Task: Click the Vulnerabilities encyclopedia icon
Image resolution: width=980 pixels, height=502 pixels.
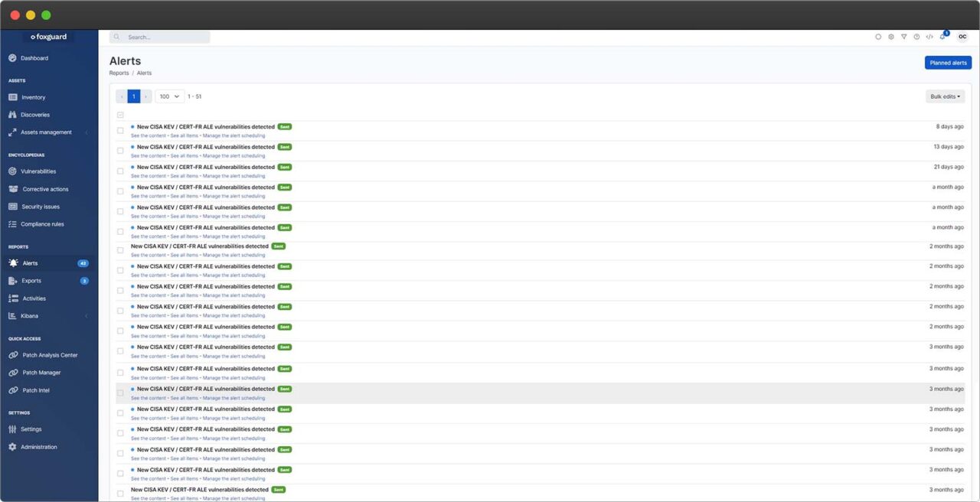Action: (x=12, y=171)
